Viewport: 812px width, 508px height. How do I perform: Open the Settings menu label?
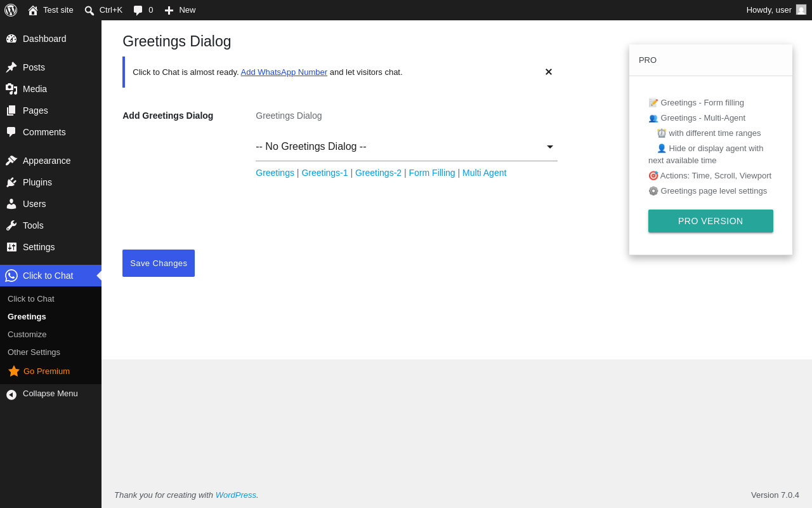(x=39, y=247)
